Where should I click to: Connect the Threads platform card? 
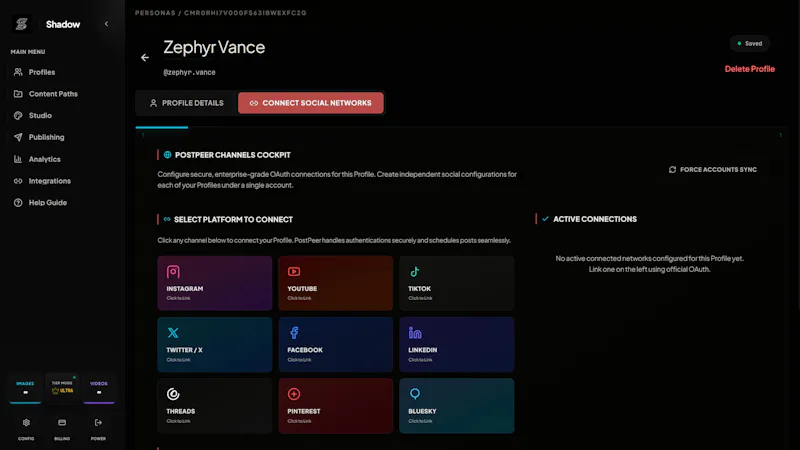(215, 406)
